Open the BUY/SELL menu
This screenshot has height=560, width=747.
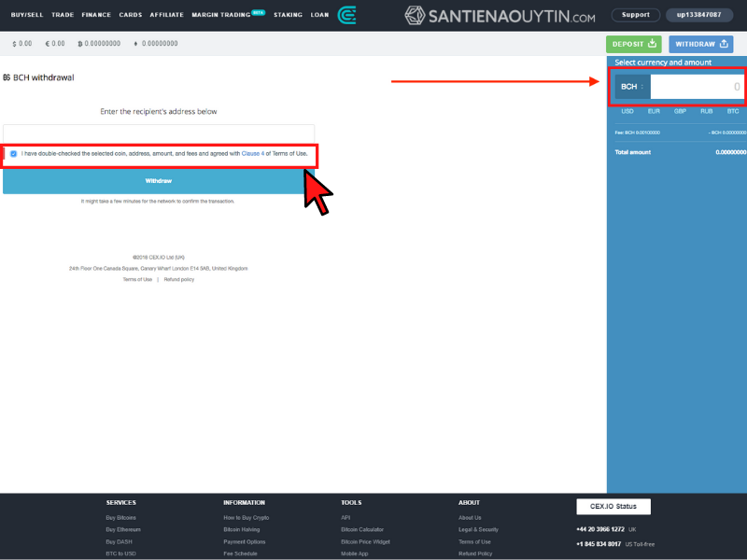pos(27,15)
